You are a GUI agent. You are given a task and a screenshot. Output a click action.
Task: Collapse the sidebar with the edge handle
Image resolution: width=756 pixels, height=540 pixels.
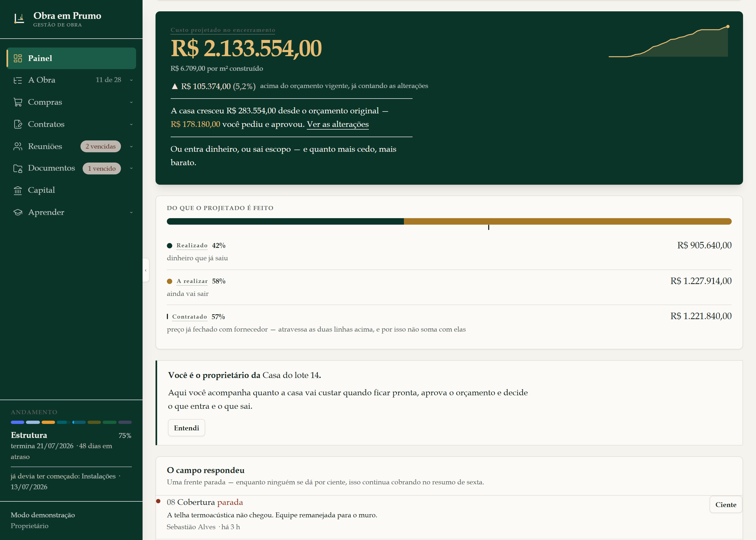click(x=146, y=270)
